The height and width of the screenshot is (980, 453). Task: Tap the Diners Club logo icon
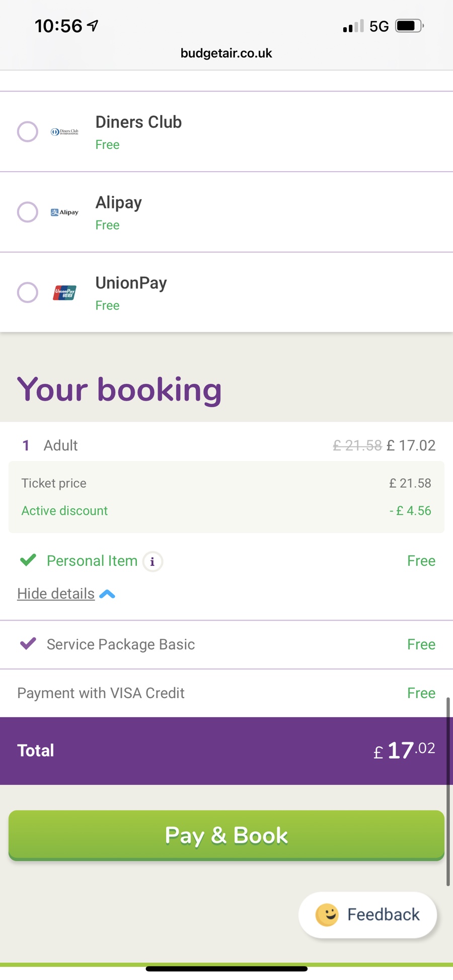64,132
